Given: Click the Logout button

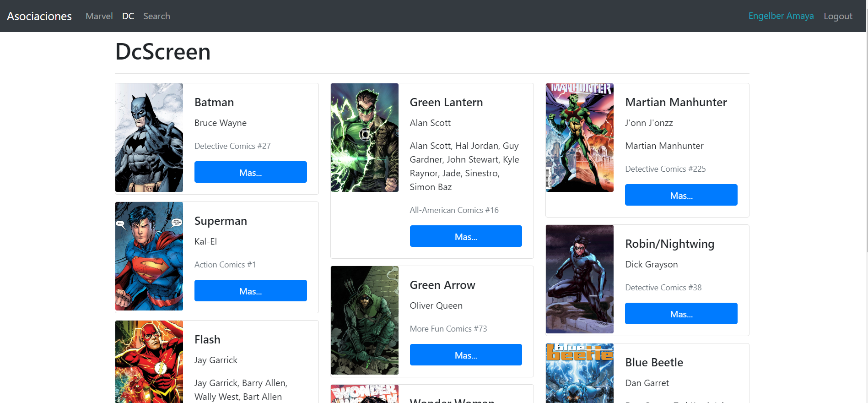Looking at the screenshot, I should point(838,16).
